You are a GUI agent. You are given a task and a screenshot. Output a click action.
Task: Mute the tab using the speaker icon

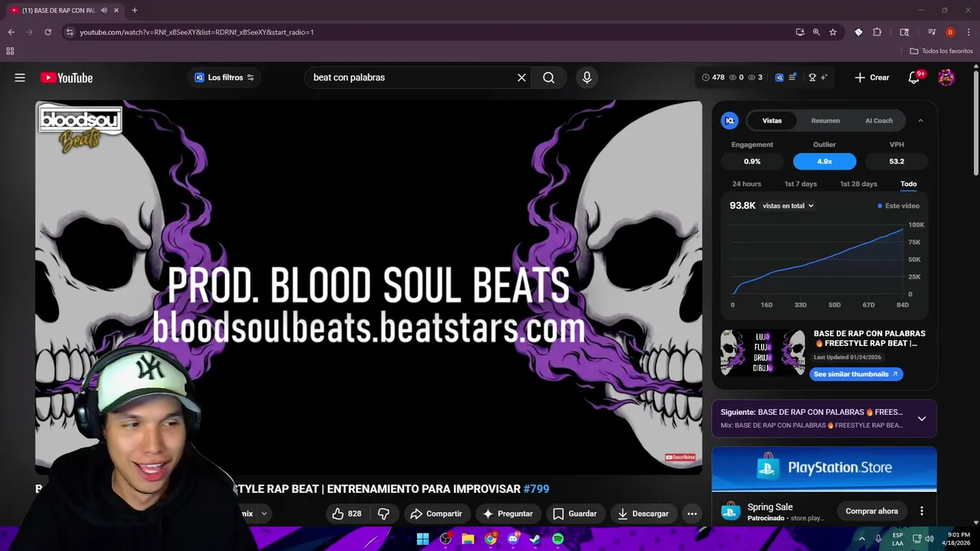104,10
